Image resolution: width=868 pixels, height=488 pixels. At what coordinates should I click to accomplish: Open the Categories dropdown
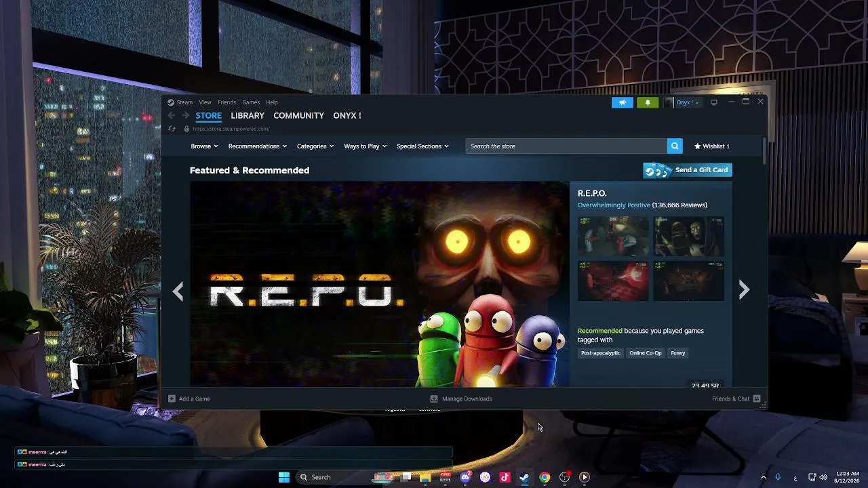coord(315,146)
